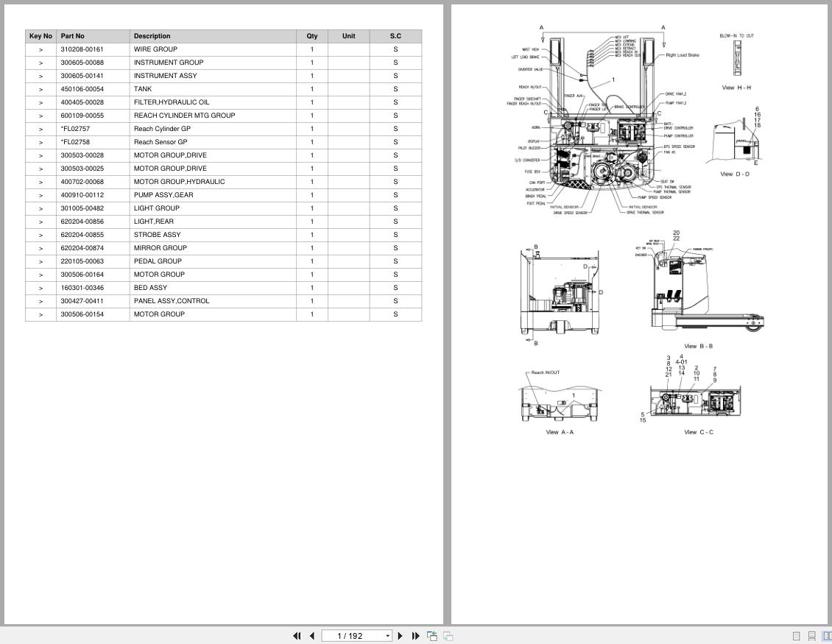
Task: Expand the INSTRUMENT GROUP row arrow
Action: pos(40,63)
